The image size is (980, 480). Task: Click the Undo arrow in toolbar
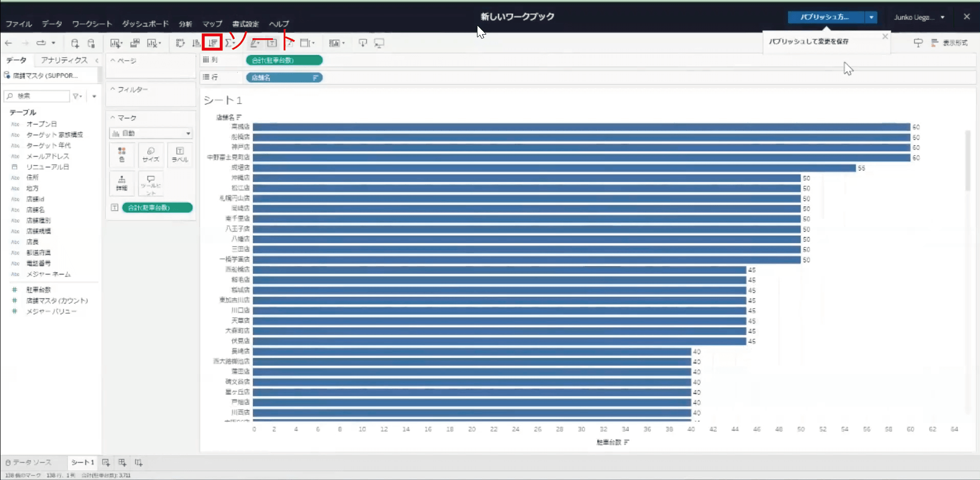click(x=8, y=43)
